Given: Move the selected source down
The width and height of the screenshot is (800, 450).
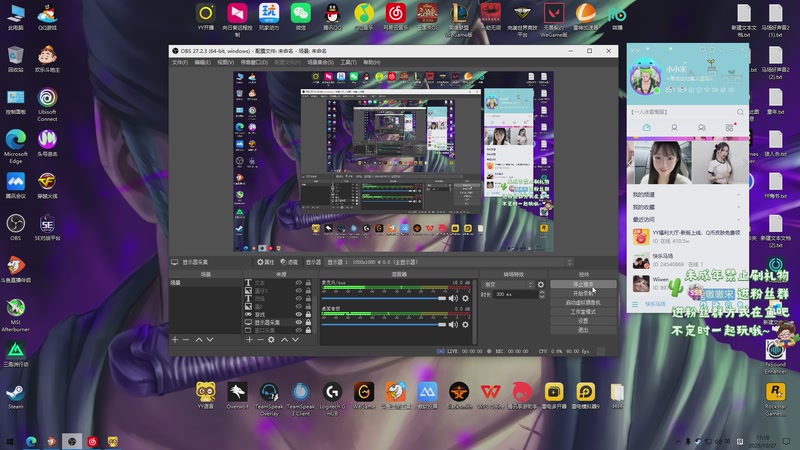Looking at the screenshot, I should [x=295, y=339].
